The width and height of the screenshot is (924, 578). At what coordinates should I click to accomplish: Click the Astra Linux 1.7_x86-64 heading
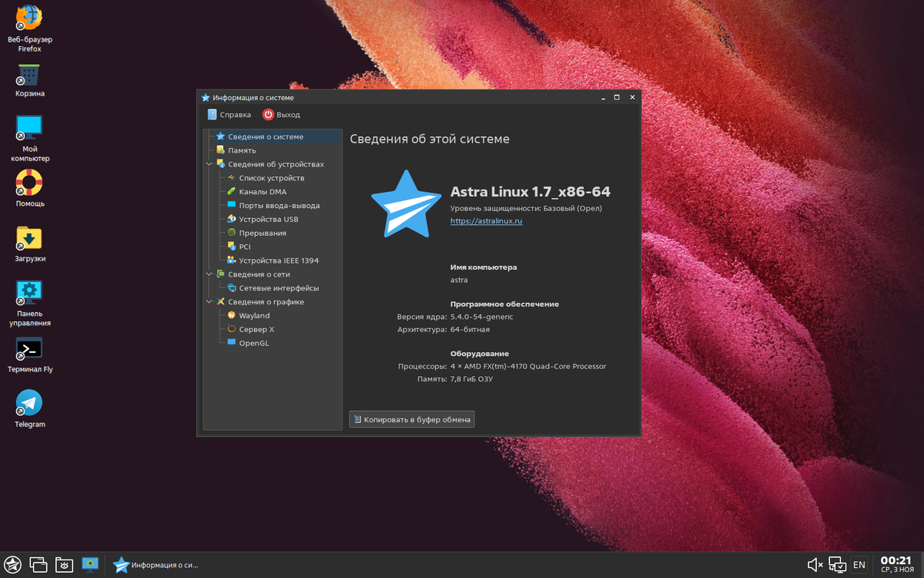click(530, 192)
